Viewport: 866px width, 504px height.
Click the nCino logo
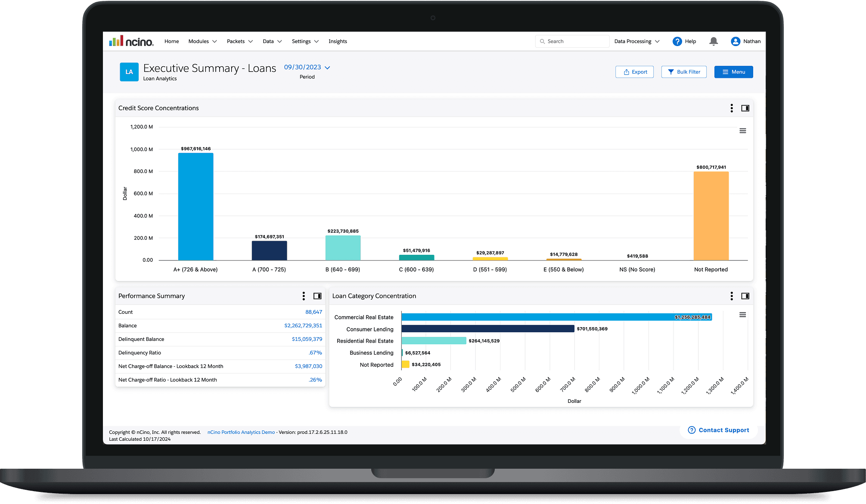131,41
